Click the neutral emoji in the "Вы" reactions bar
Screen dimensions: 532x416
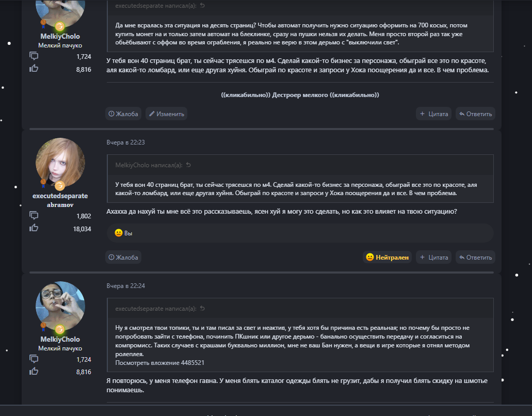pyautogui.click(x=119, y=233)
